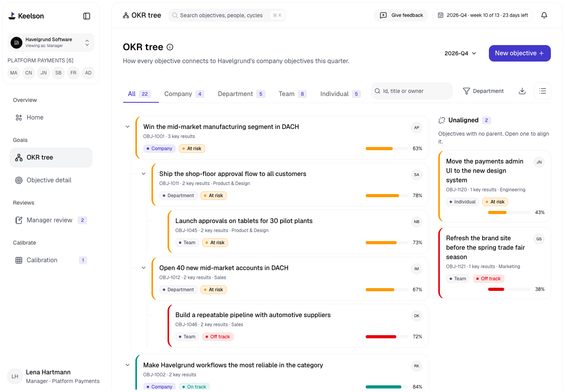The image size is (565, 392).
Task: Open avatar SB in Platform Payments
Action: click(x=58, y=73)
